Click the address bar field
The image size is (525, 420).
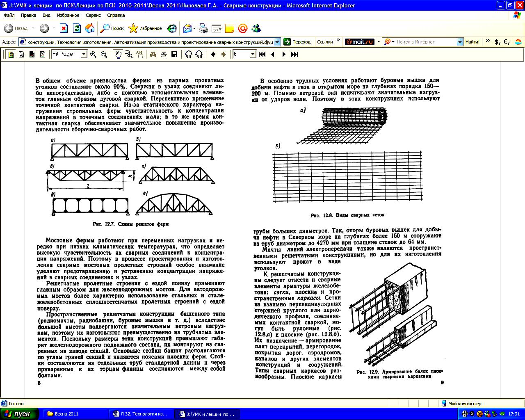click(x=150, y=42)
